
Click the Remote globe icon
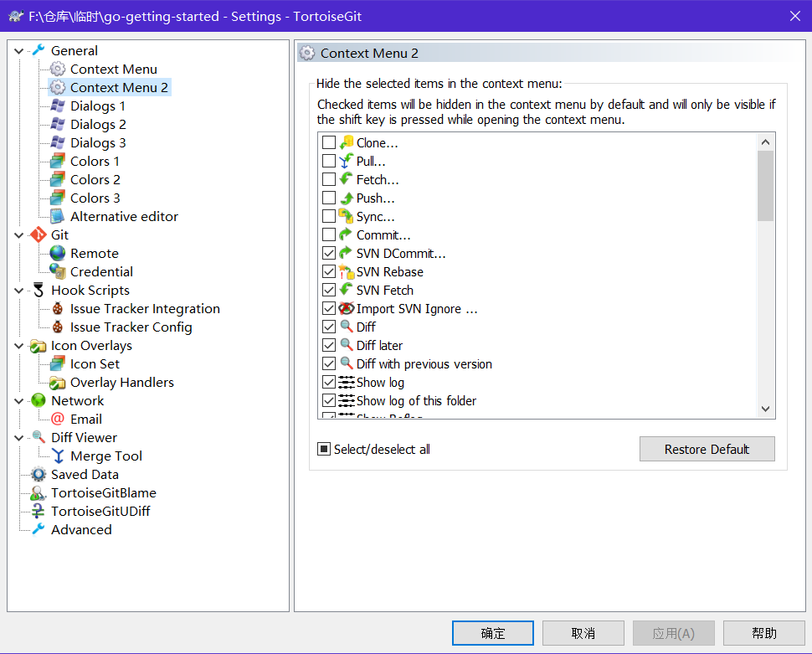pos(58,253)
